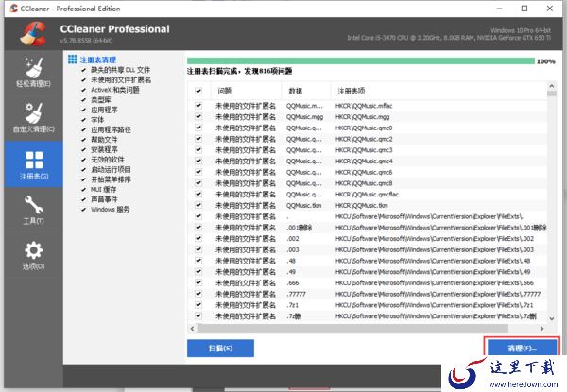Sort by the 数据 column header
The width and height of the screenshot is (567, 392).
click(x=306, y=91)
